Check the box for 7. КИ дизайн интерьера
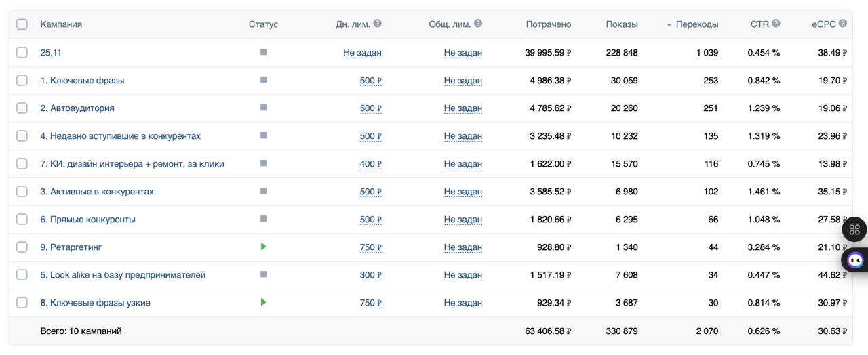The image size is (868, 355). point(22,163)
